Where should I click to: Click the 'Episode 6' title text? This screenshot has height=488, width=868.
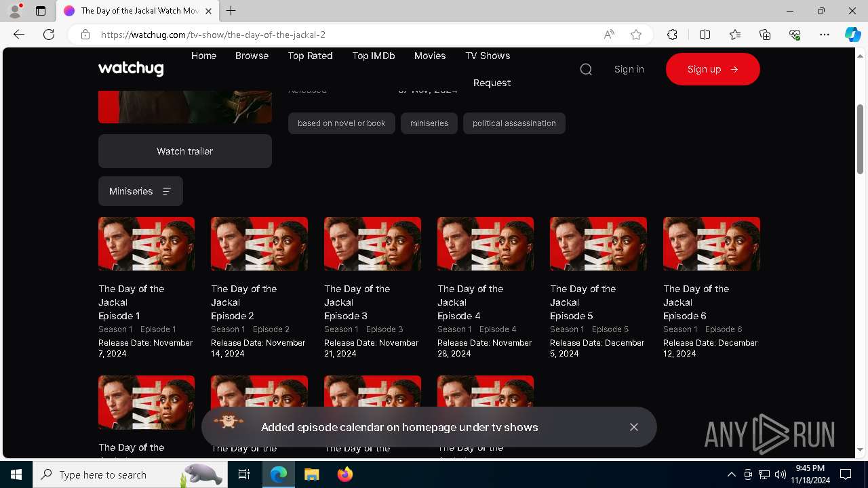tap(685, 316)
